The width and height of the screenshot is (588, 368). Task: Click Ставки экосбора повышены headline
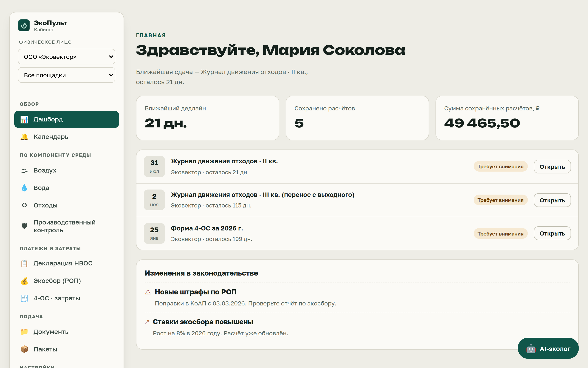tap(203, 322)
